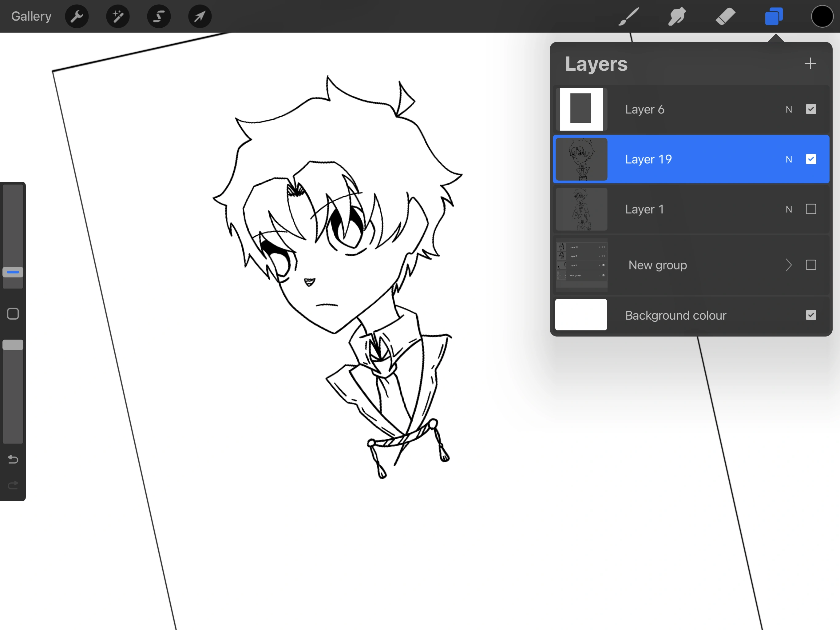
Task: Activate the Transform arrow tool
Action: tap(200, 16)
